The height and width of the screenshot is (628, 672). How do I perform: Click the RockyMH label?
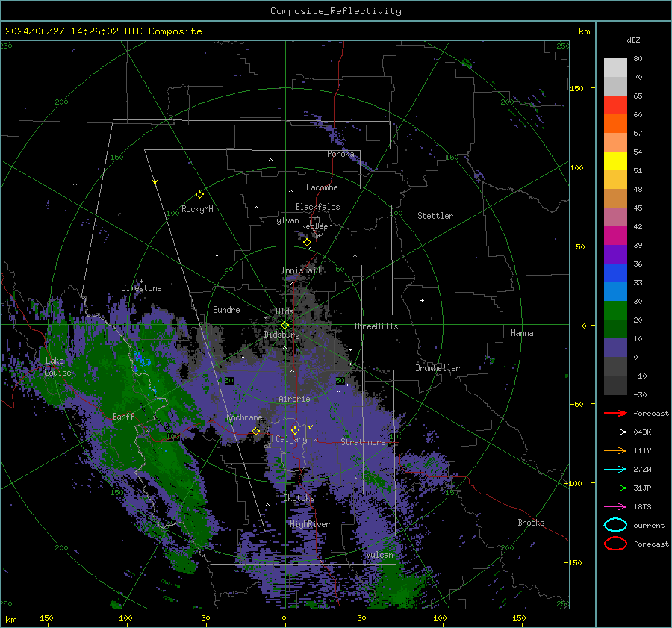197,209
